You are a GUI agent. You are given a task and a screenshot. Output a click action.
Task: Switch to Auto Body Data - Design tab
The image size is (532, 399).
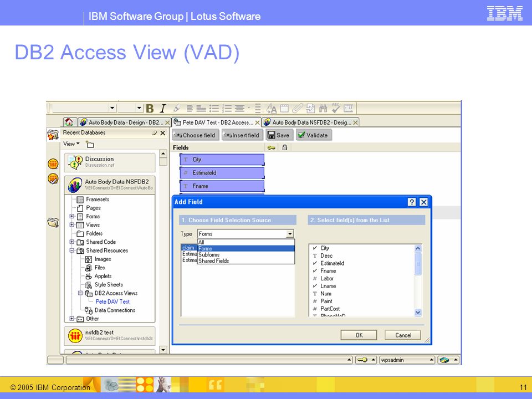pyautogui.click(x=124, y=122)
